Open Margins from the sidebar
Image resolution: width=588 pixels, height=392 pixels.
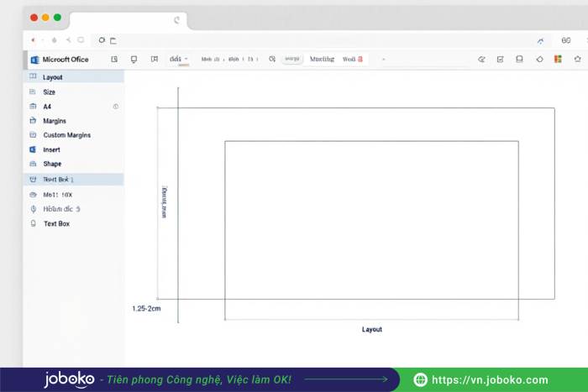(x=55, y=121)
